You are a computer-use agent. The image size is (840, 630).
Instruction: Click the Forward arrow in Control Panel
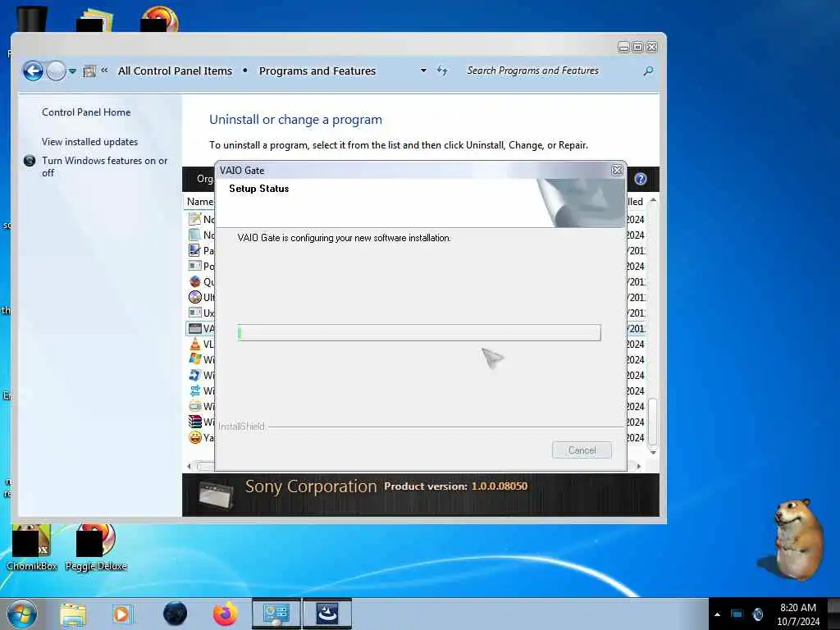(x=56, y=71)
